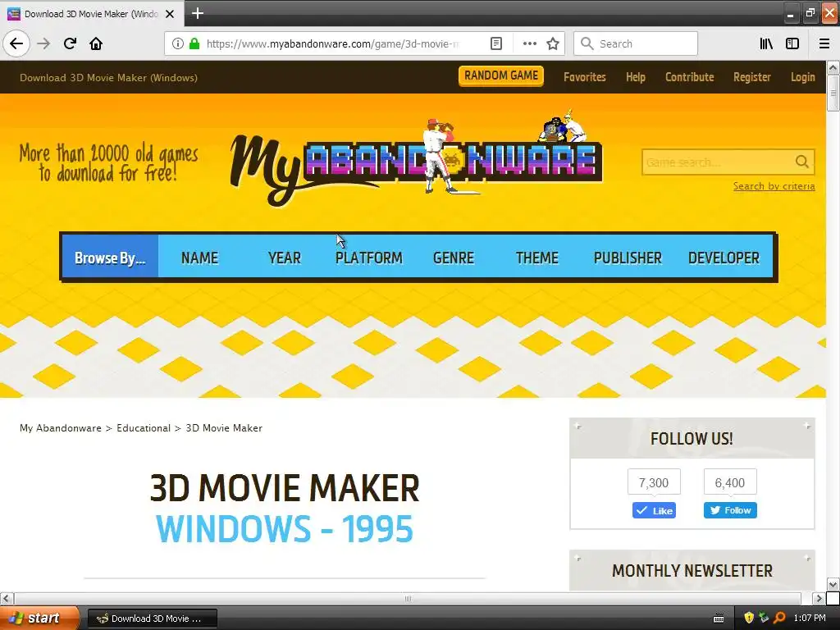Bookmark this page with the star icon
840x630 pixels.
point(553,43)
